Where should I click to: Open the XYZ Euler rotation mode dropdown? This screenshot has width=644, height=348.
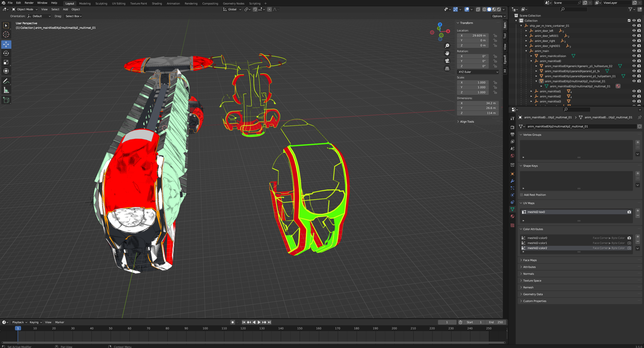(x=478, y=72)
